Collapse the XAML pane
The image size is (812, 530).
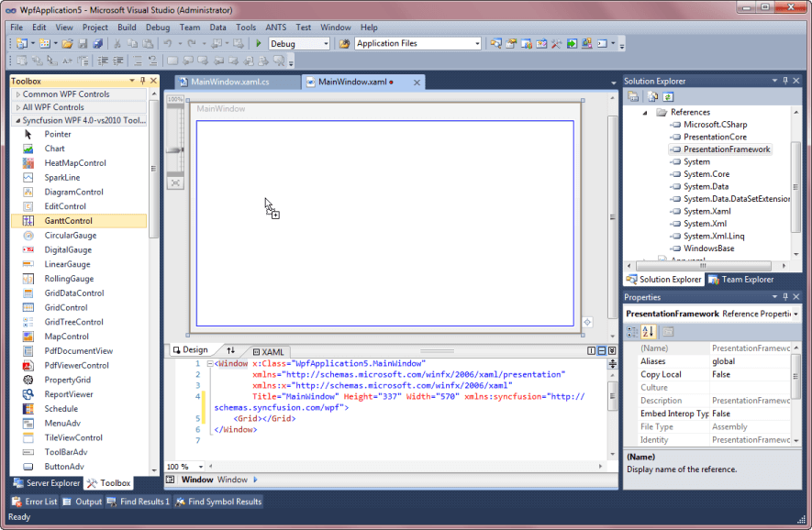[612, 351]
